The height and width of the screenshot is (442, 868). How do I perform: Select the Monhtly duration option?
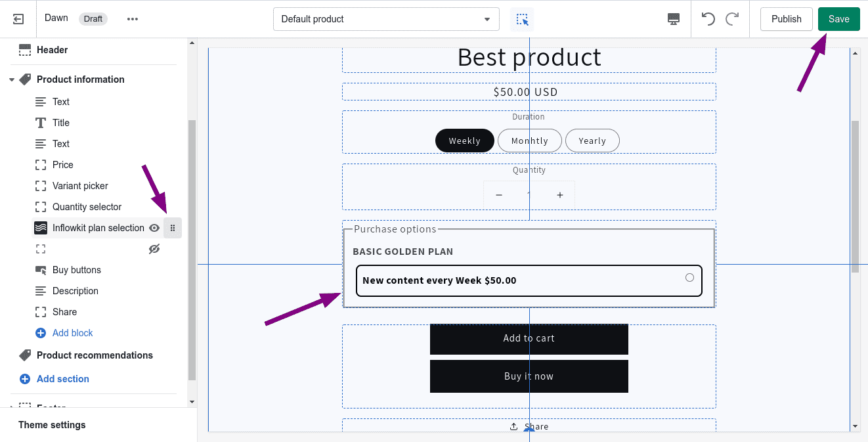(529, 141)
